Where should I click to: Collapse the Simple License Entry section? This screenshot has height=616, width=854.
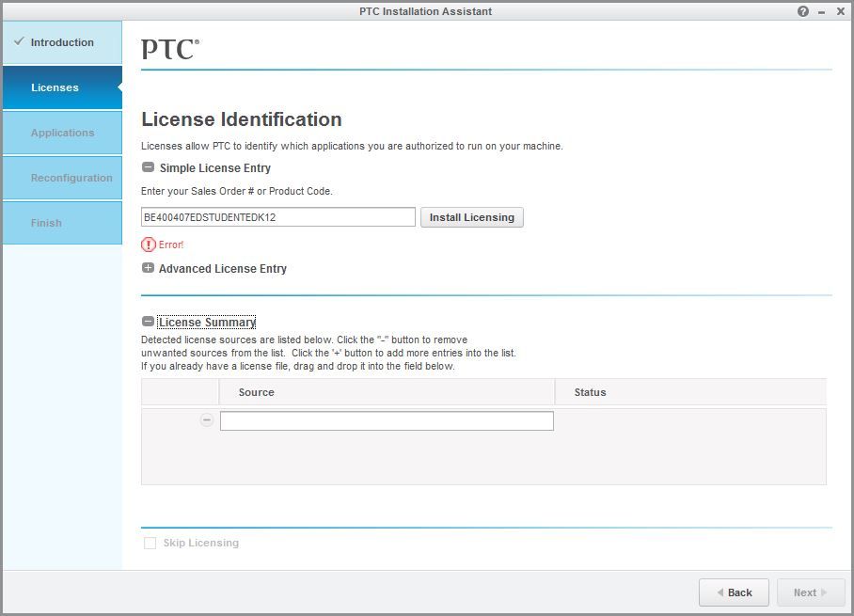tap(148, 167)
